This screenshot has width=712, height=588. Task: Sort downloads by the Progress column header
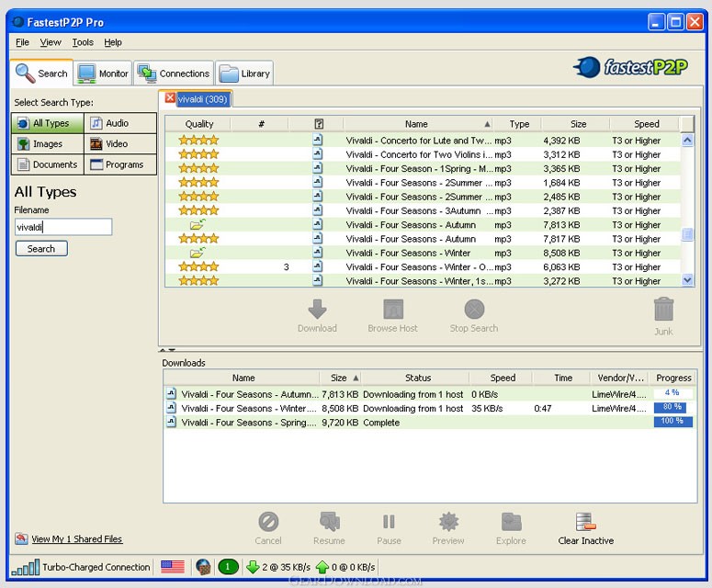[x=673, y=378]
